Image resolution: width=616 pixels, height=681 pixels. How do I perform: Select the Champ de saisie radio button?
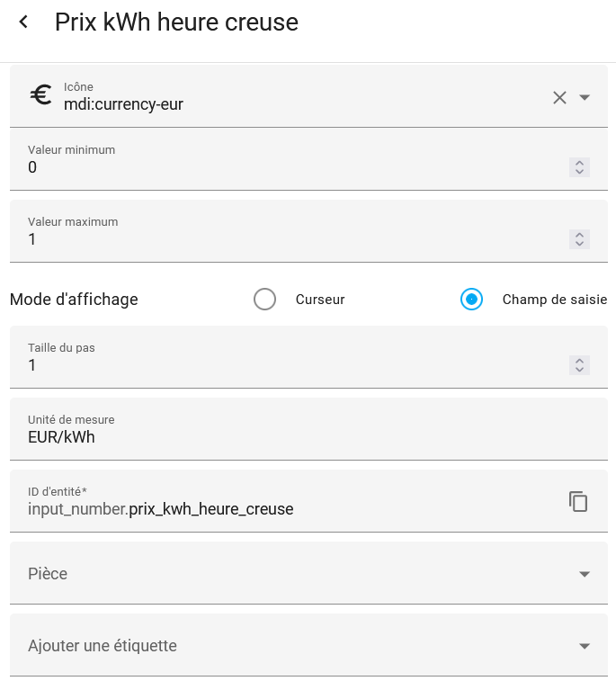point(471,300)
